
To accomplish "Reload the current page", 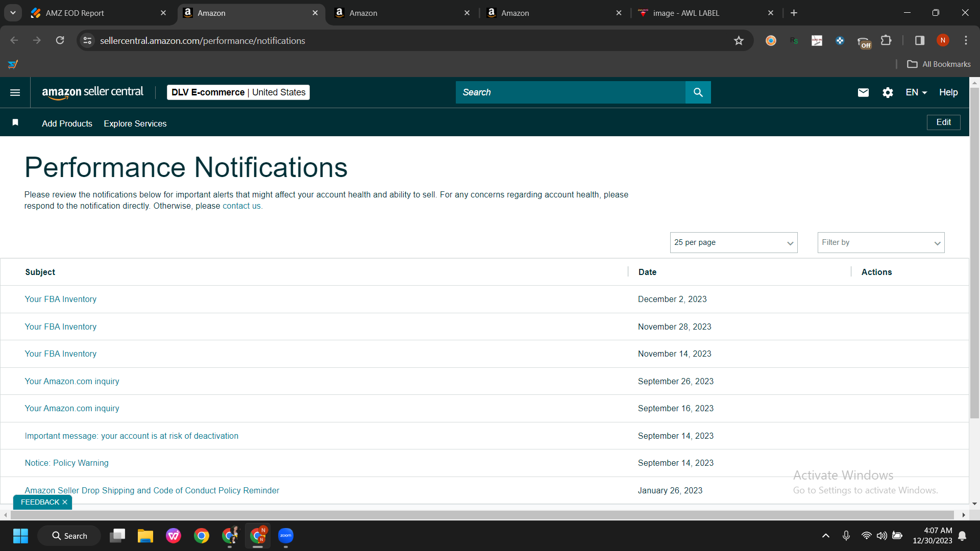I will tap(60, 40).
